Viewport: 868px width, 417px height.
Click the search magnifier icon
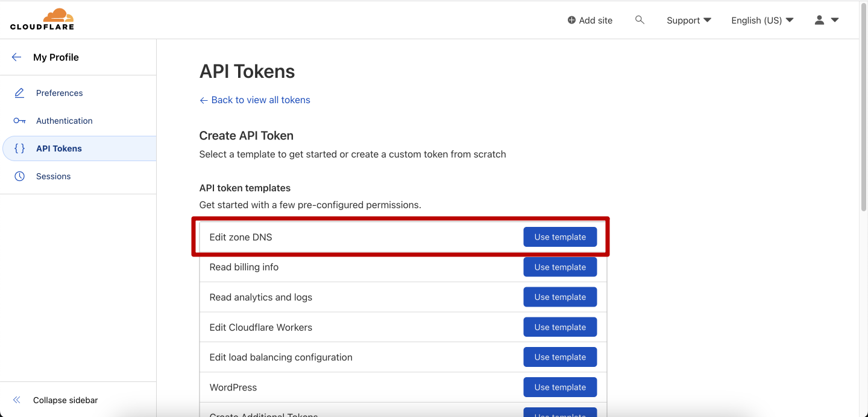(640, 20)
